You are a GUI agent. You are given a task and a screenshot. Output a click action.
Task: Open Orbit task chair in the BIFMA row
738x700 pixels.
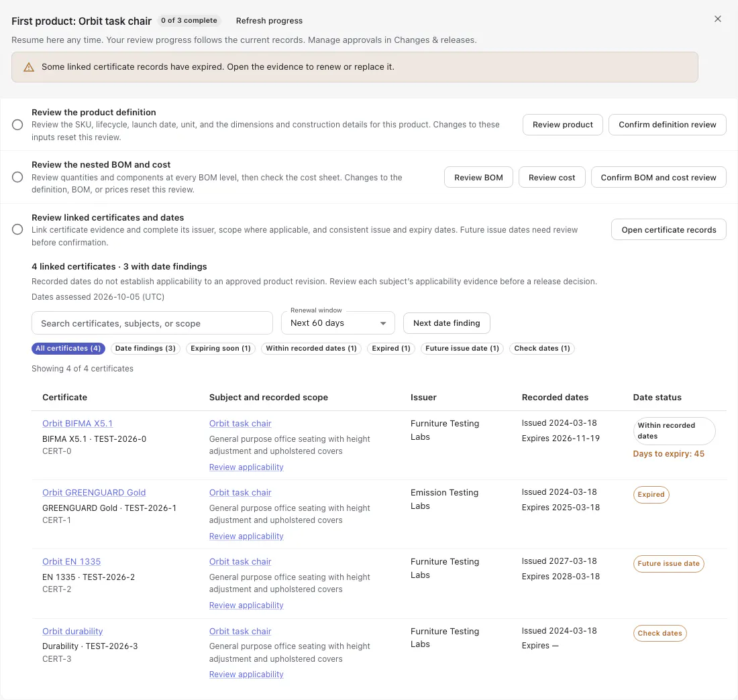pyautogui.click(x=240, y=423)
